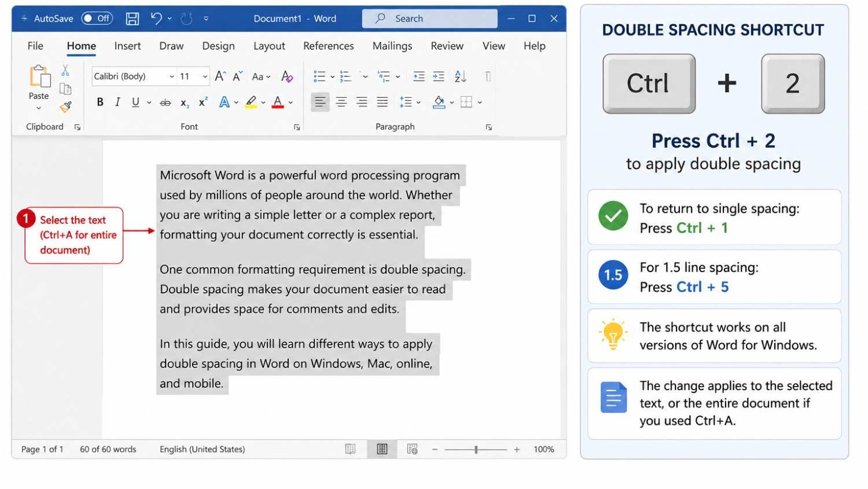The height and width of the screenshot is (489, 868).
Task: Click the 60 of 60 words counter
Action: pyautogui.click(x=108, y=449)
